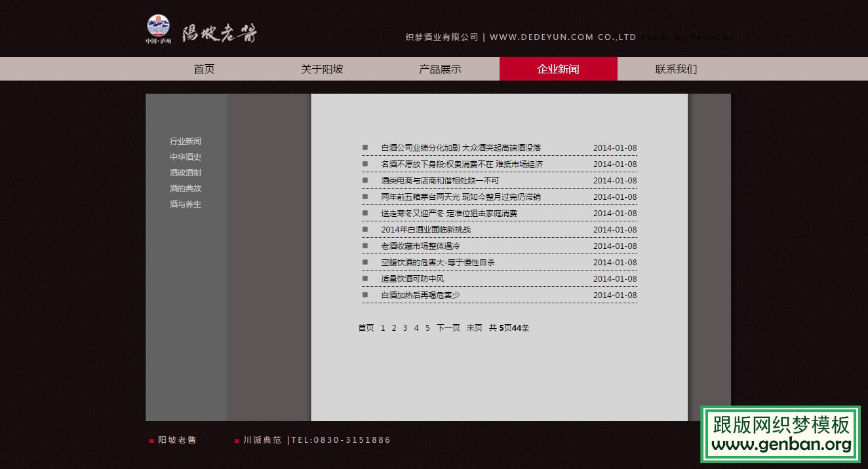Viewport: 868px width, 469px height.
Task: Go to page 3 in pagination
Action: [x=405, y=328]
